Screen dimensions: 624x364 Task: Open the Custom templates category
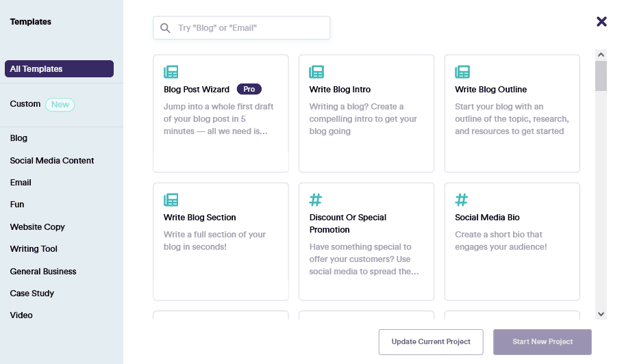pos(25,104)
